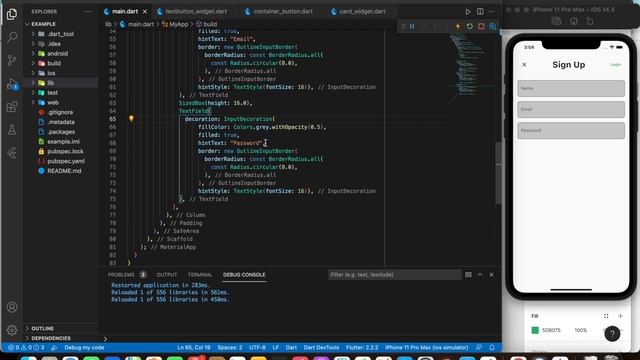640x360 pixels.
Task: Expand the OUTLINE section
Action: [42, 328]
